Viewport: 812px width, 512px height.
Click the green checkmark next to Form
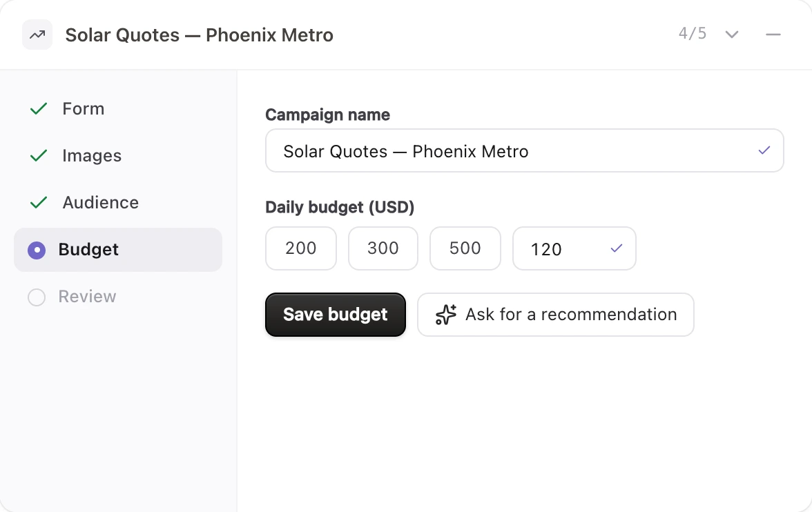(39, 109)
